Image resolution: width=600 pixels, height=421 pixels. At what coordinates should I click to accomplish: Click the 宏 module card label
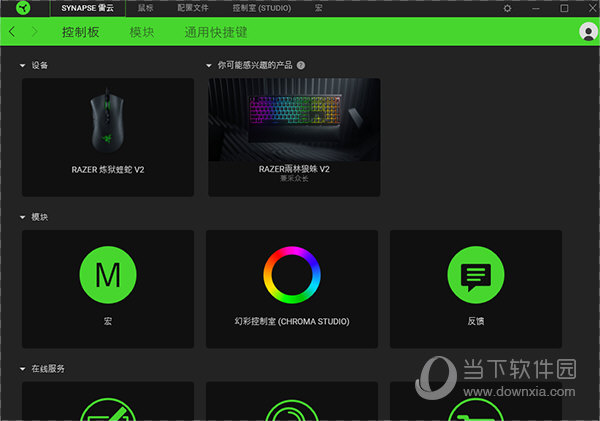(108, 321)
